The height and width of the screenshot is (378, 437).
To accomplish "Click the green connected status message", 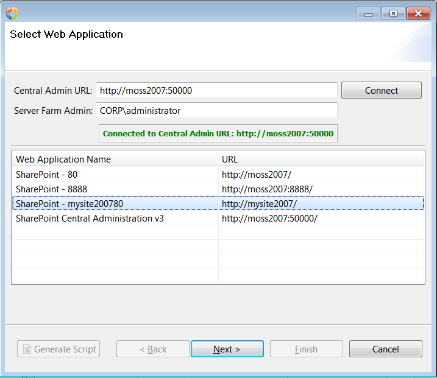I will (218, 134).
